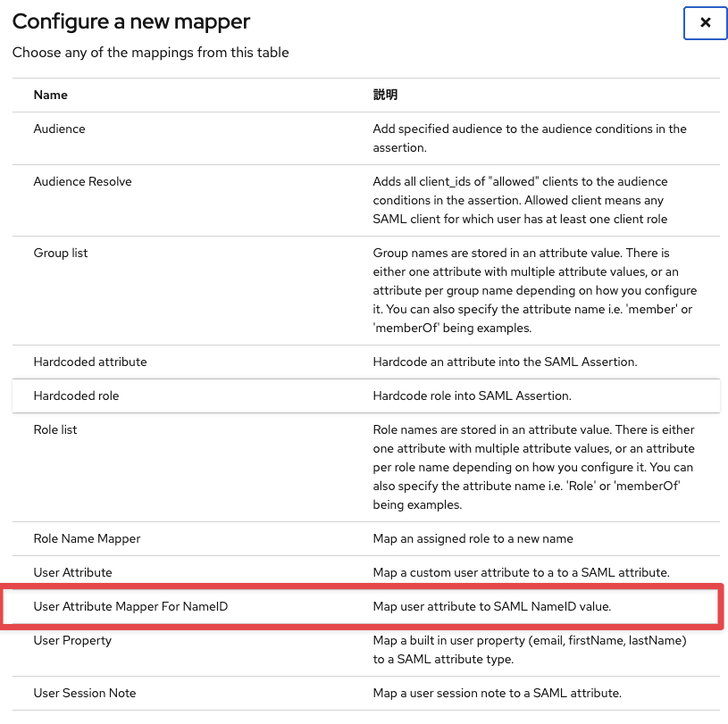The image size is (728, 724).
Task: Close the Configure a new mapper dialog
Action: [705, 23]
